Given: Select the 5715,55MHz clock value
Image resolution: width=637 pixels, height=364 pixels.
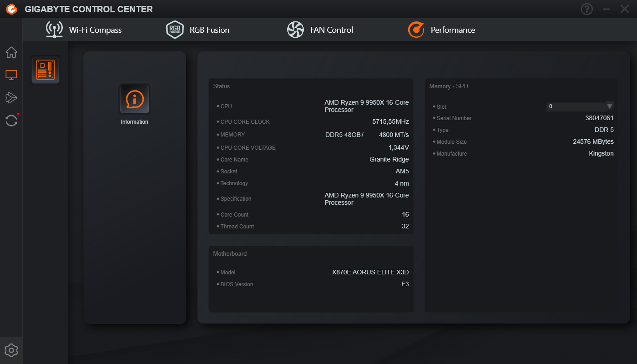Looking at the screenshot, I should [x=390, y=122].
